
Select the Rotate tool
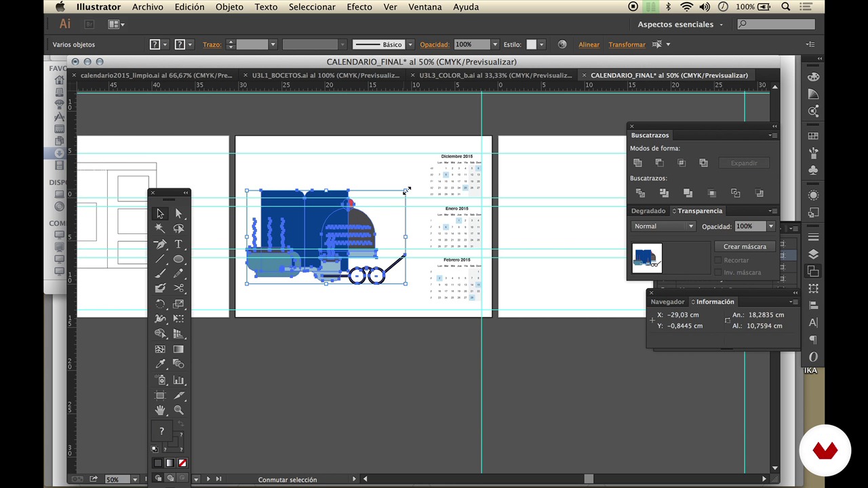[160, 304]
